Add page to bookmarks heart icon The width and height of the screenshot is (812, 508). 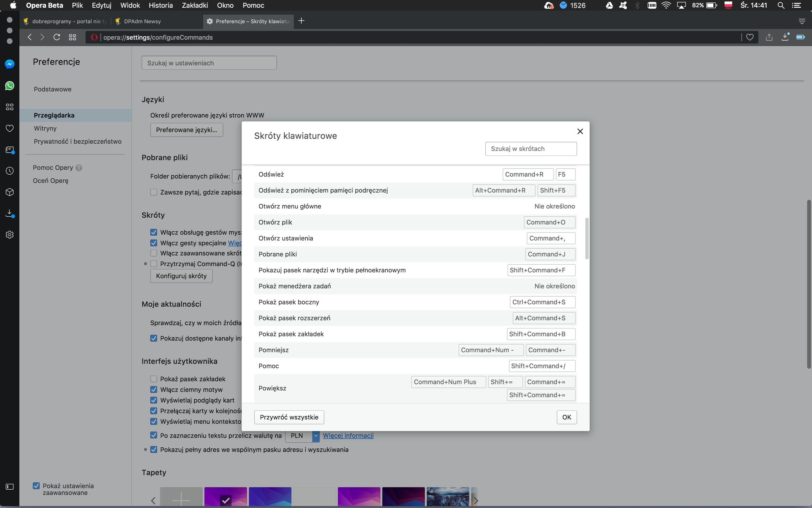point(750,37)
